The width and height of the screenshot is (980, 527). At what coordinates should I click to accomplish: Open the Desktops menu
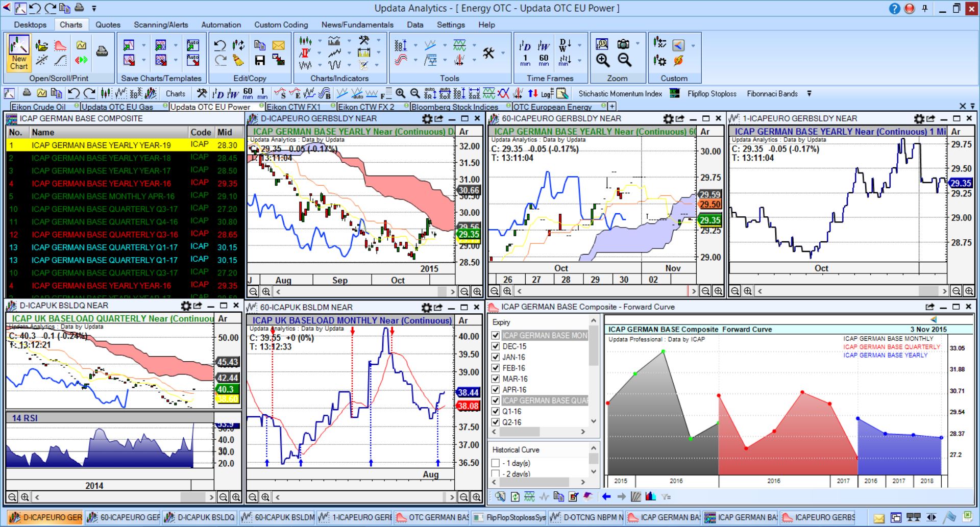(x=30, y=24)
